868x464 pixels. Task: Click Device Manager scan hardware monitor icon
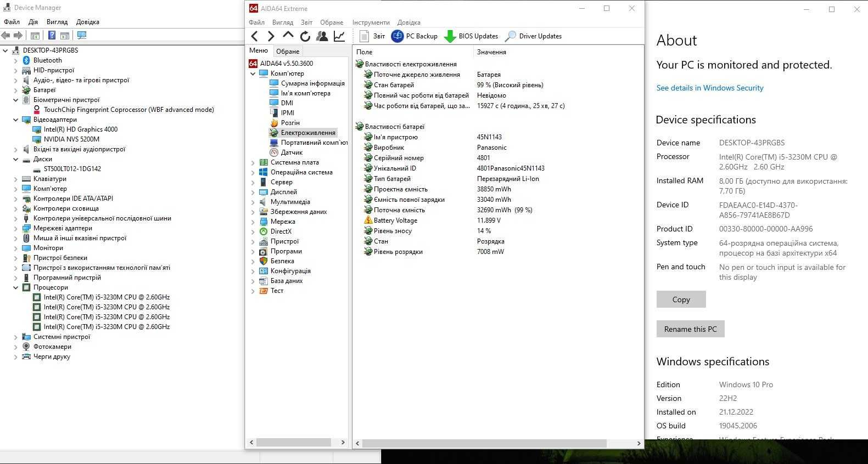point(82,36)
